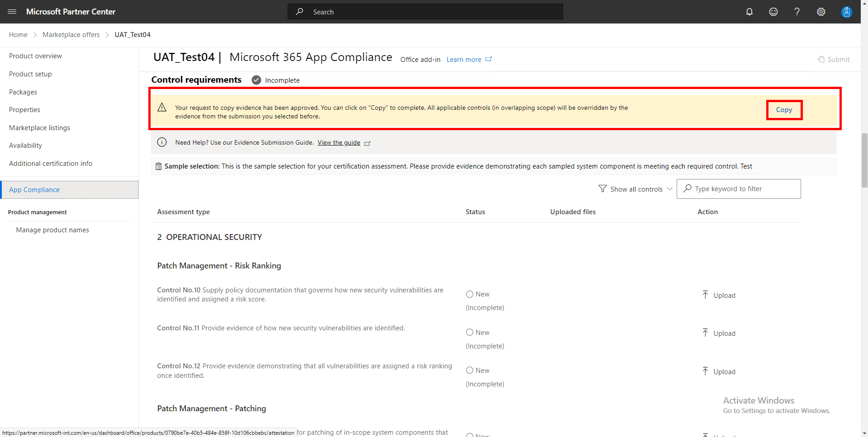
Task: Click the Assessment type column header
Action: pos(183,212)
